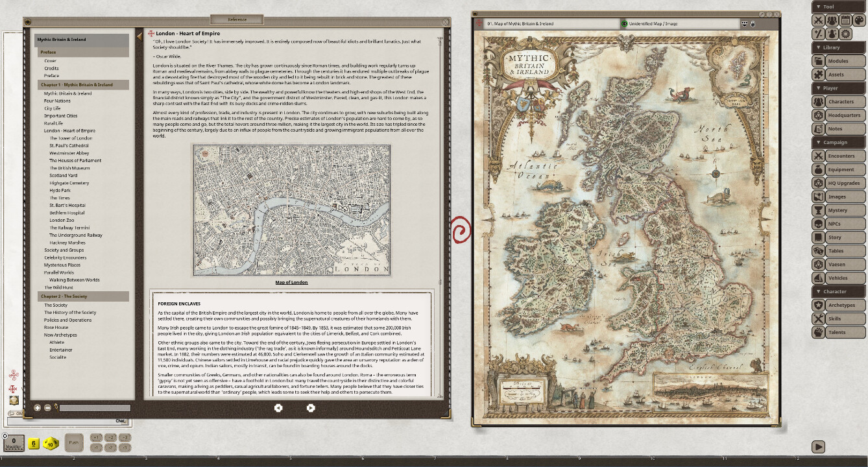Click the reference index zoom-out minus button
The image size is (868, 467).
47,408
